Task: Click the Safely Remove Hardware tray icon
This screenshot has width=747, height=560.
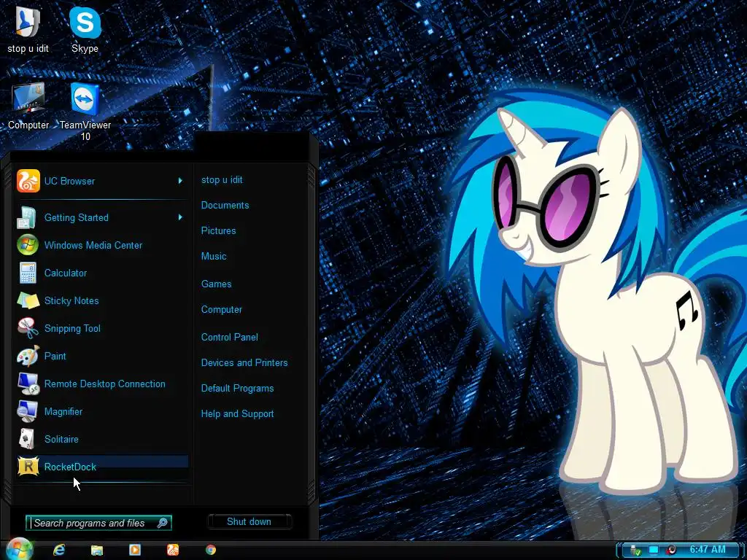Action: (635, 550)
